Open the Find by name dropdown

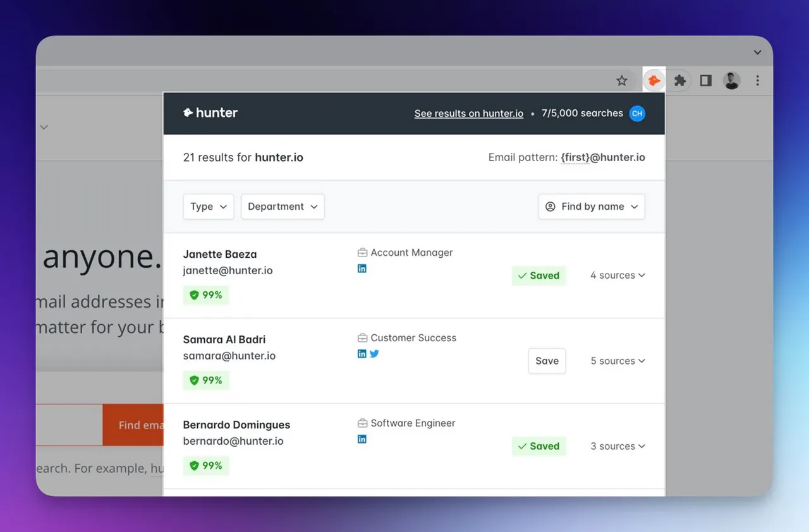[x=592, y=207]
